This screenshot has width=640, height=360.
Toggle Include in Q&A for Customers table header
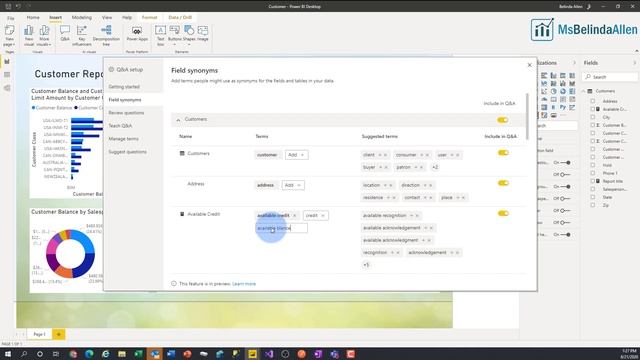(x=502, y=120)
